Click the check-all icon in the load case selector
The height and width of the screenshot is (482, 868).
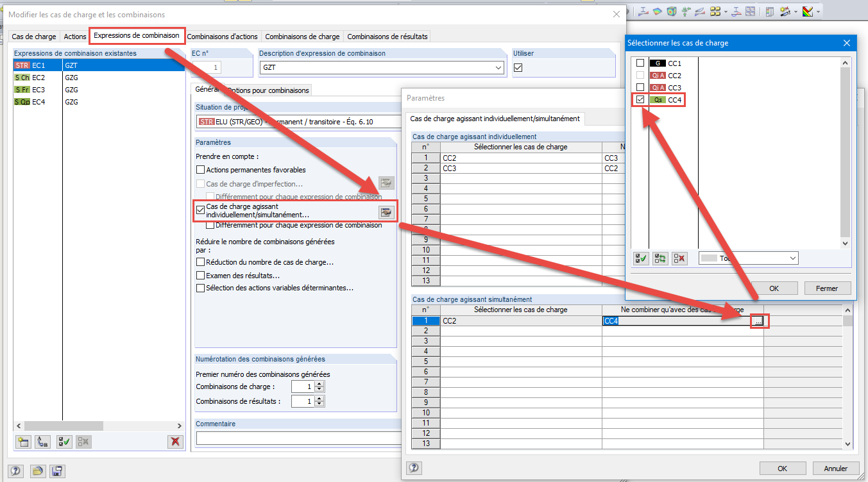(x=640, y=258)
